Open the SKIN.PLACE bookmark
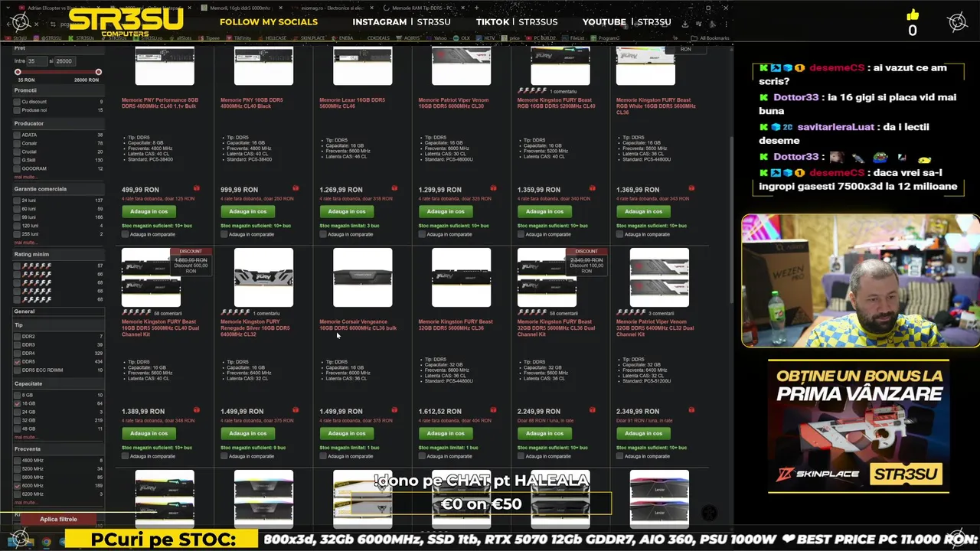The image size is (980, 551). point(309,37)
